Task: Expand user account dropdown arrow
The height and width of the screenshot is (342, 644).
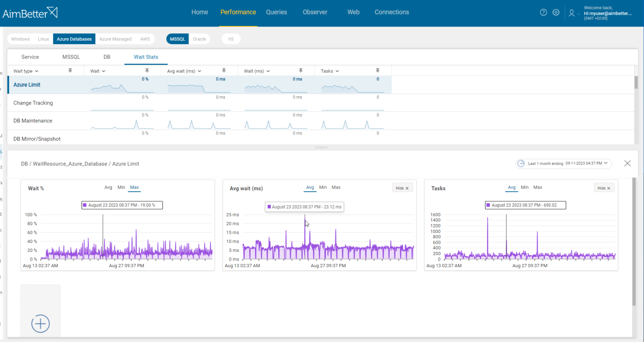Action: (x=579, y=14)
